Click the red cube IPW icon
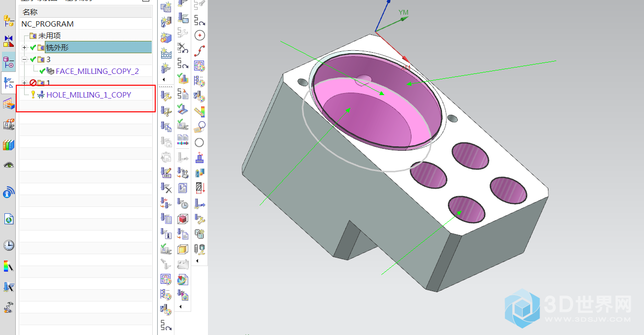This screenshot has width=644, height=335. (x=183, y=218)
